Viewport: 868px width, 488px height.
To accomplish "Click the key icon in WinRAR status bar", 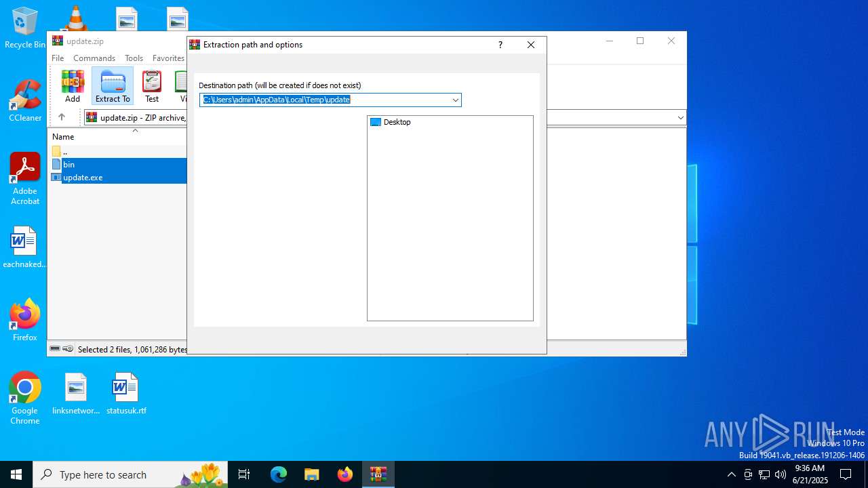I will 68,349.
